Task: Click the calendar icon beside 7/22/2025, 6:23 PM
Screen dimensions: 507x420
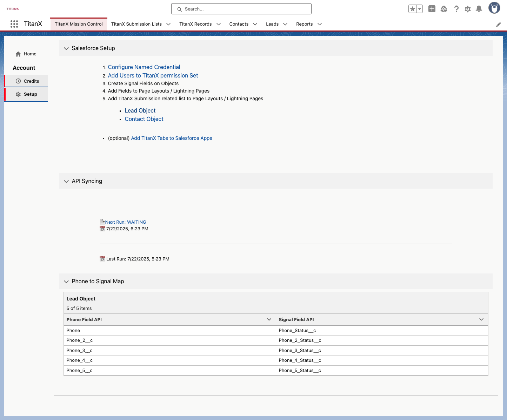Action: pos(102,229)
